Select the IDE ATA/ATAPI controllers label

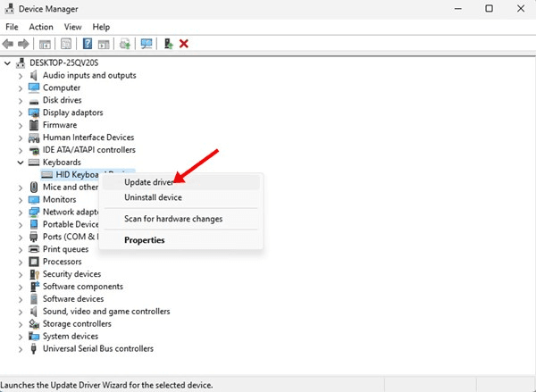point(88,150)
